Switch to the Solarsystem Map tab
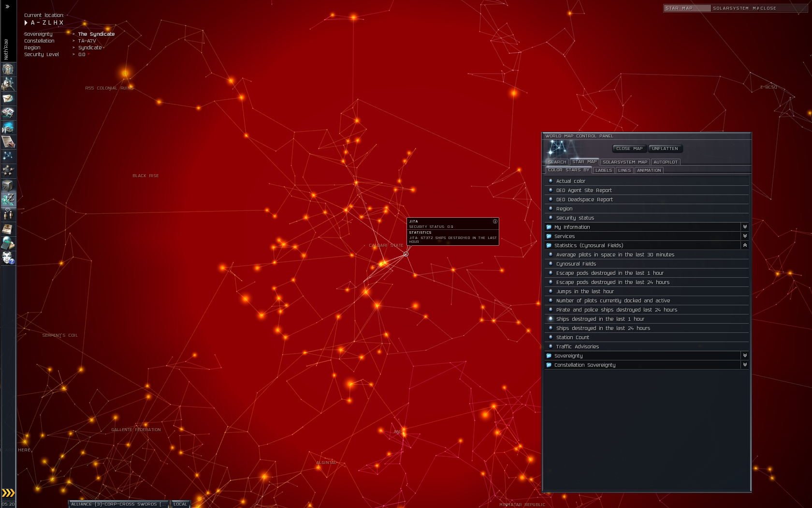Image resolution: width=812 pixels, height=508 pixels. pyautogui.click(x=624, y=162)
